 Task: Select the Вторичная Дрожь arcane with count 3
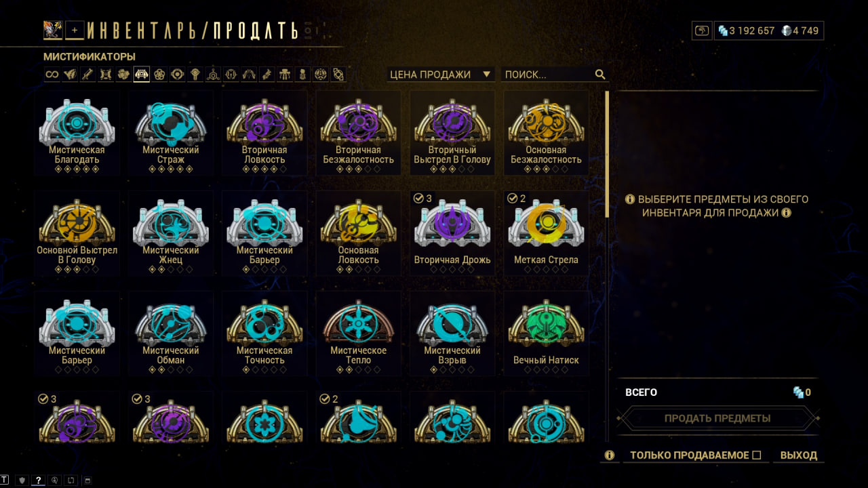tap(452, 233)
